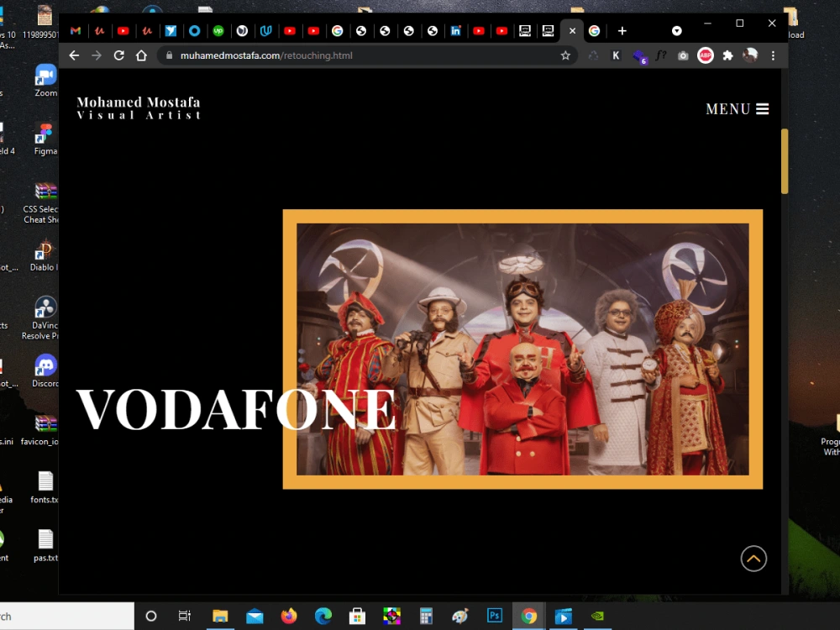Open Microsoft Store from the taskbar
Screen dimensions: 840x630
click(357, 616)
